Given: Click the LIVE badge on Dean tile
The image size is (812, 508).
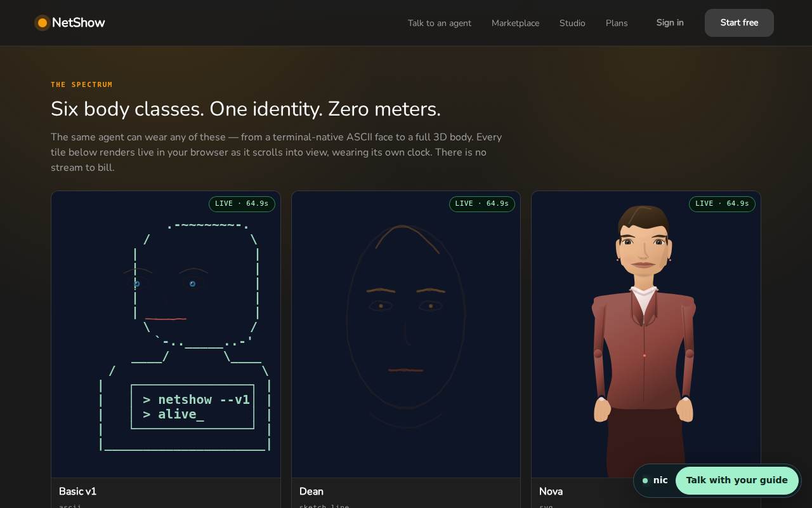Looking at the screenshot, I should 482,204.
